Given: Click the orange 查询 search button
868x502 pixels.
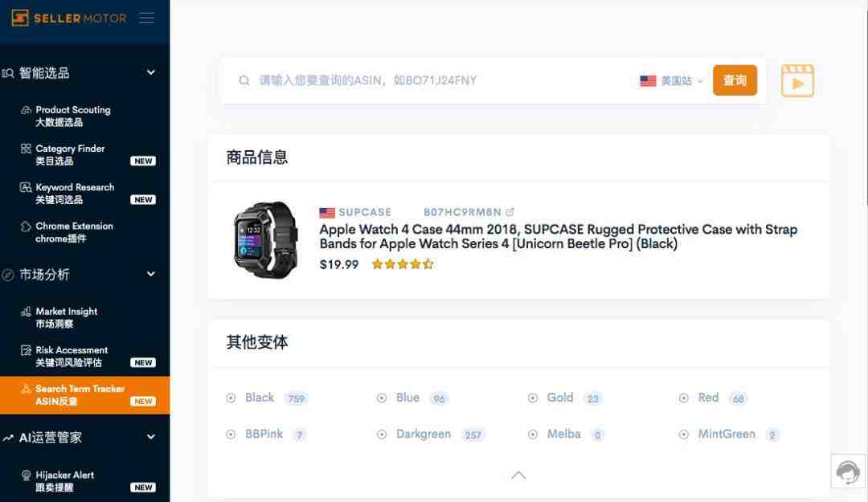Looking at the screenshot, I should pos(735,80).
